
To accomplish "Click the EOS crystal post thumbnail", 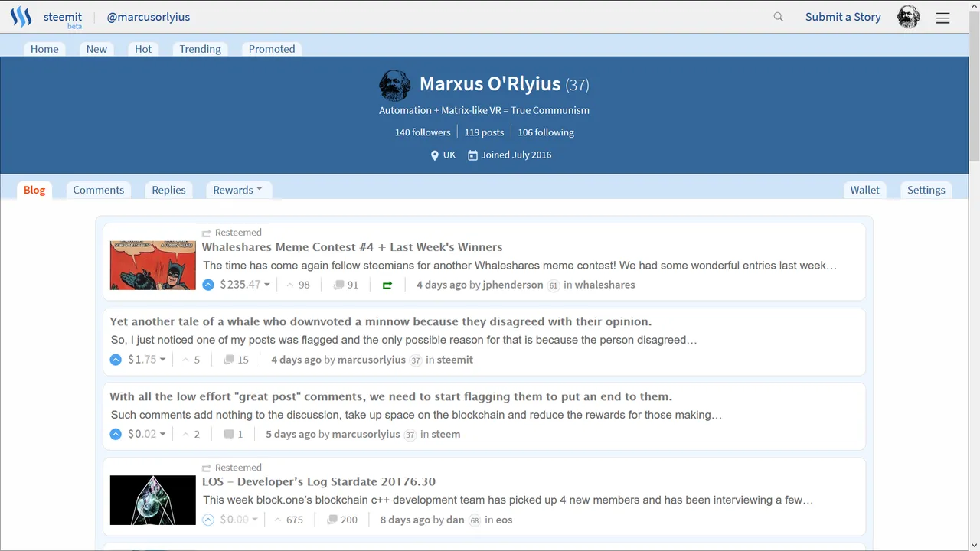I will [153, 500].
